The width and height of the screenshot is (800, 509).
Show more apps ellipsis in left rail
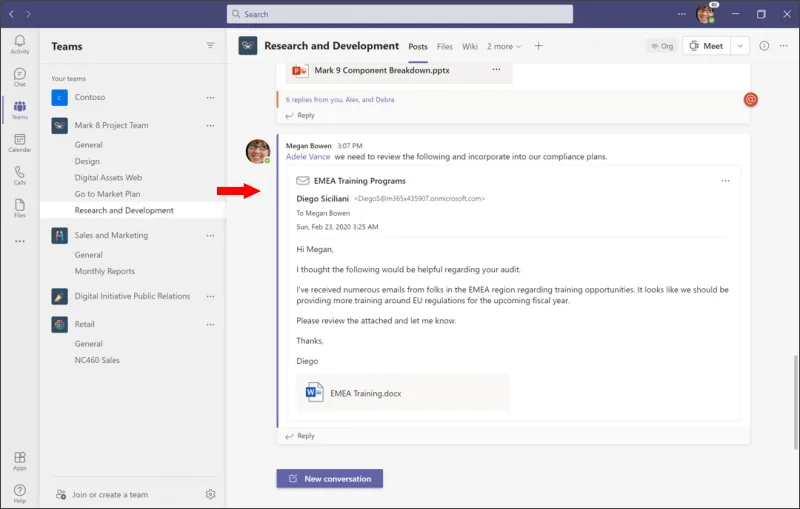coord(19,241)
